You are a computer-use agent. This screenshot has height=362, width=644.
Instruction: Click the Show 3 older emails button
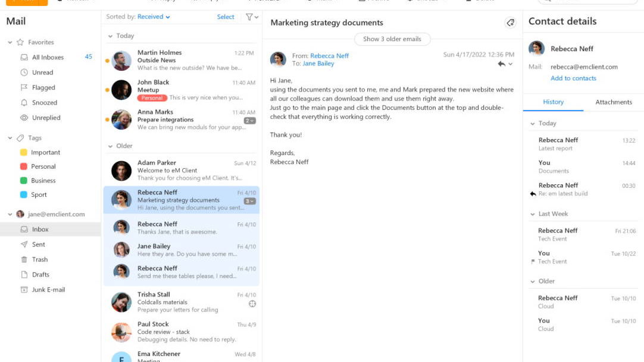[x=392, y=39]
